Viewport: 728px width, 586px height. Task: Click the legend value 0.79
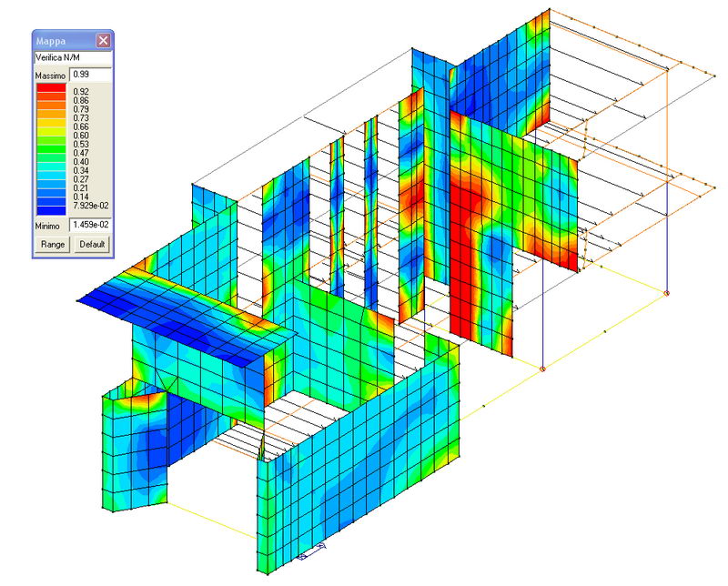click(81, 109)
